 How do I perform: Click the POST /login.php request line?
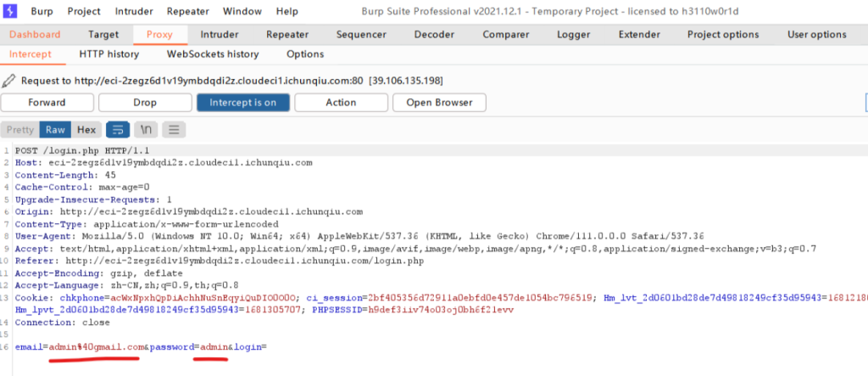pyautogui.click(x=82, y=151)
